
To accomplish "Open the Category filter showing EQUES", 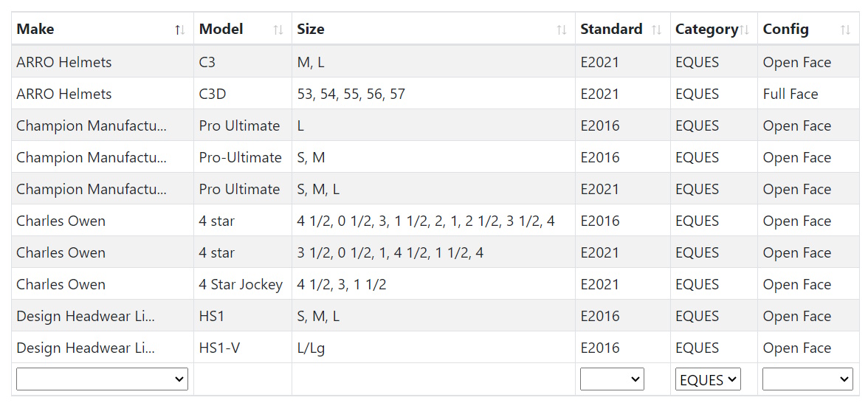I will 708,379.
